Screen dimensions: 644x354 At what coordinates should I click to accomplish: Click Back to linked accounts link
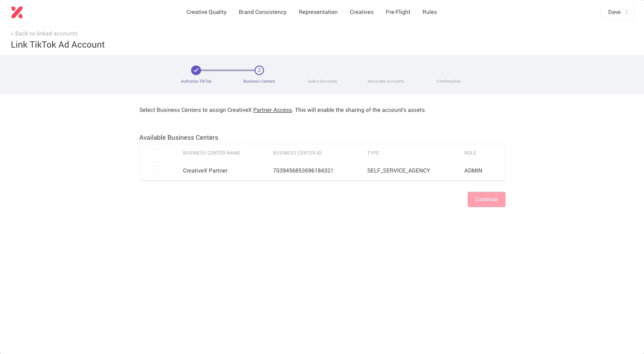[x=44, y=34]
